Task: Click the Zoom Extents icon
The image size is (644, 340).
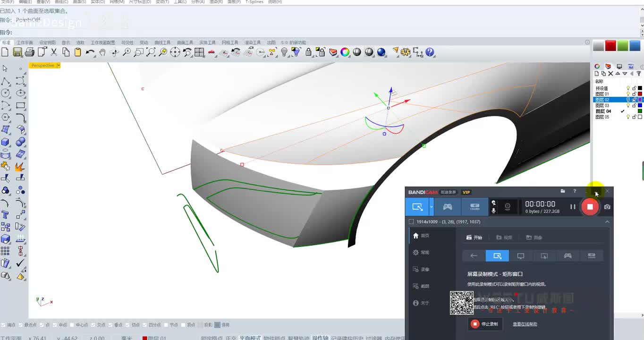Action: click(x=151, y=52)
